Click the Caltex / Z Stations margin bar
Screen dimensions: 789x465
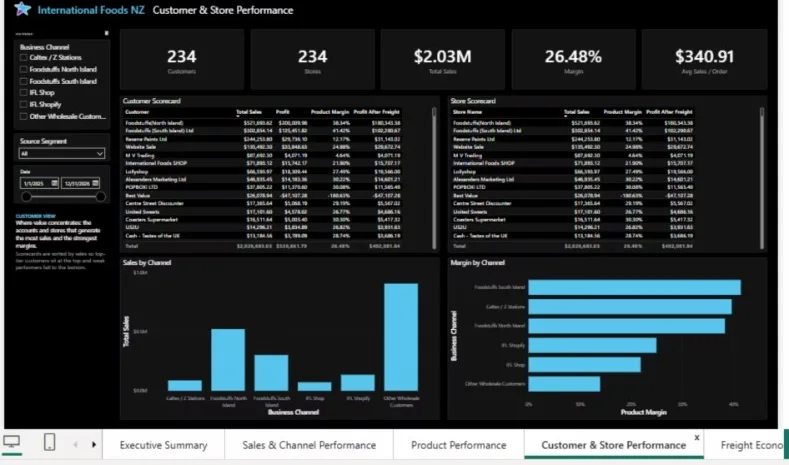tap(630, 306)
